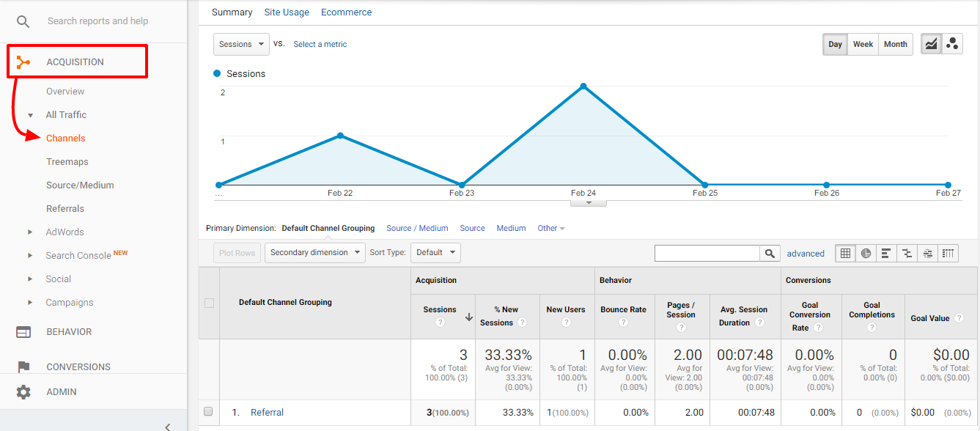Toggle the select-all checkbox in table header
Viewport: 980px width, 431px height.
point(209,303)
